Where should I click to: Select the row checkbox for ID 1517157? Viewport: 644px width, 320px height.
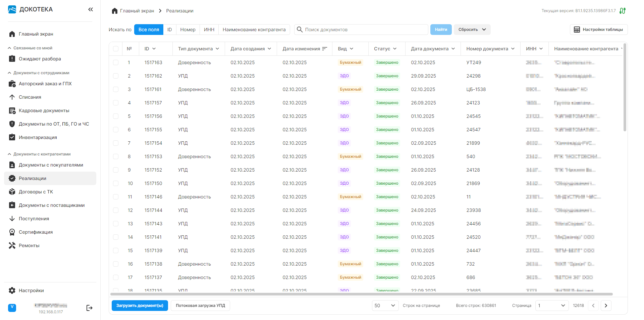[x=116, y=103]
